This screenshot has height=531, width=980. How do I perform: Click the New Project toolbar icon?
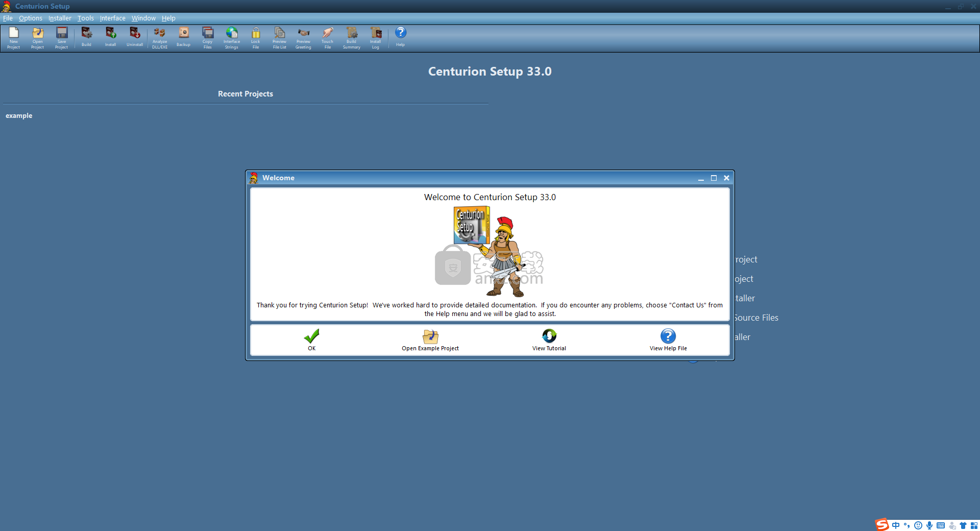tap(14, 38)
